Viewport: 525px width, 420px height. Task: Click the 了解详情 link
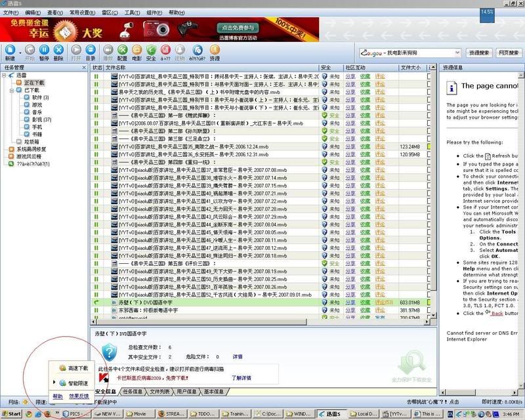pos(241,378)
